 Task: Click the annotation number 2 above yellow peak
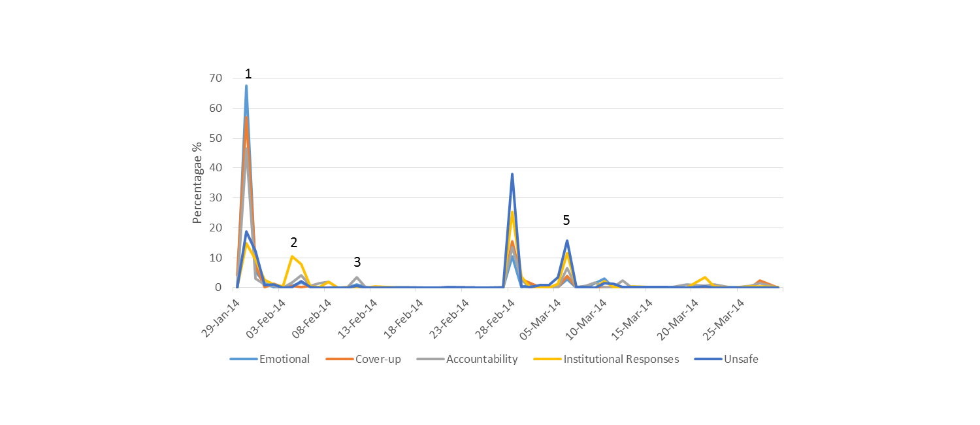[294, 243]
